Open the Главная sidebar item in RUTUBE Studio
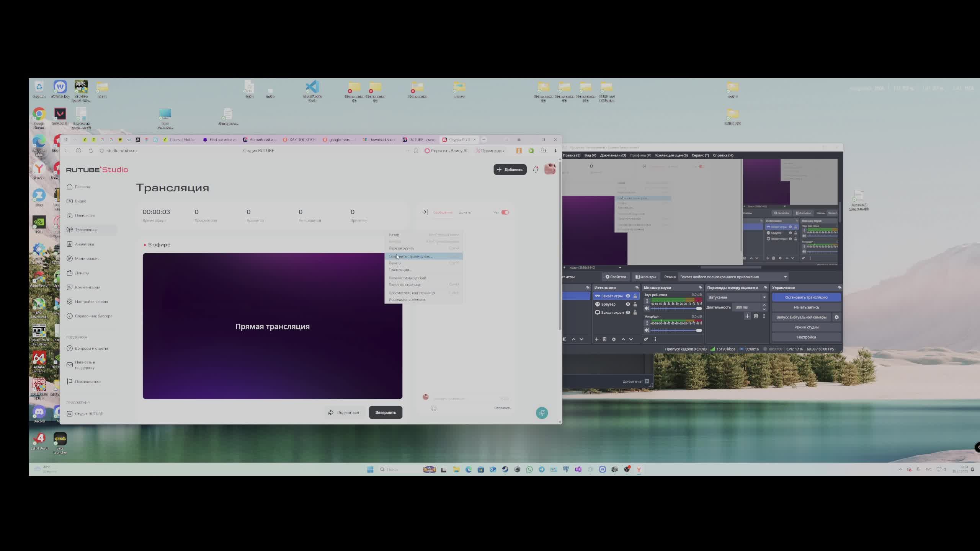 pyautogui.click(x=78, y=187)
